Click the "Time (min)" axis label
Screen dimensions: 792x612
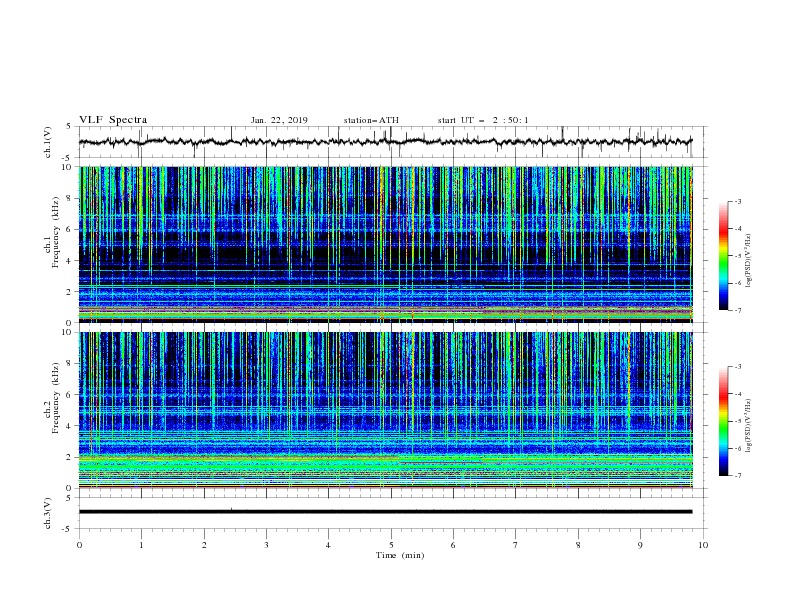[400, 555]
